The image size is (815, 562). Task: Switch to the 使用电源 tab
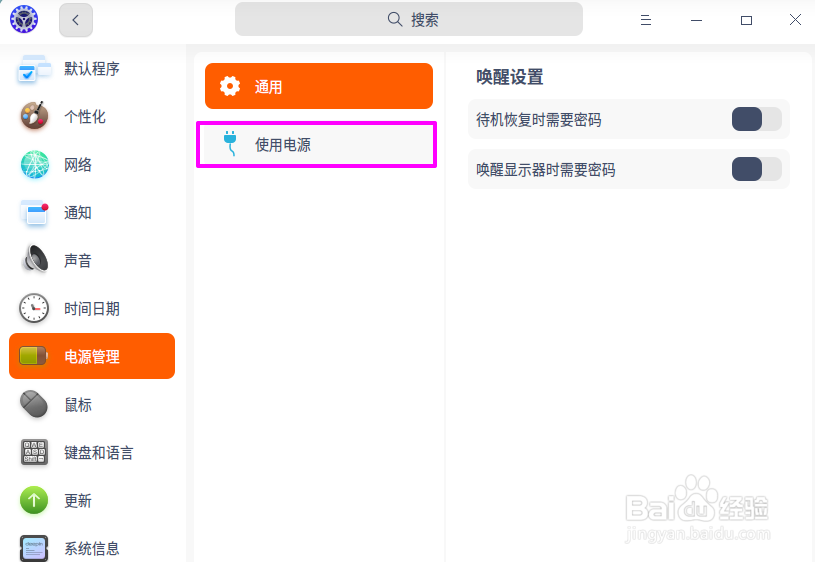(x=317, y=145)
